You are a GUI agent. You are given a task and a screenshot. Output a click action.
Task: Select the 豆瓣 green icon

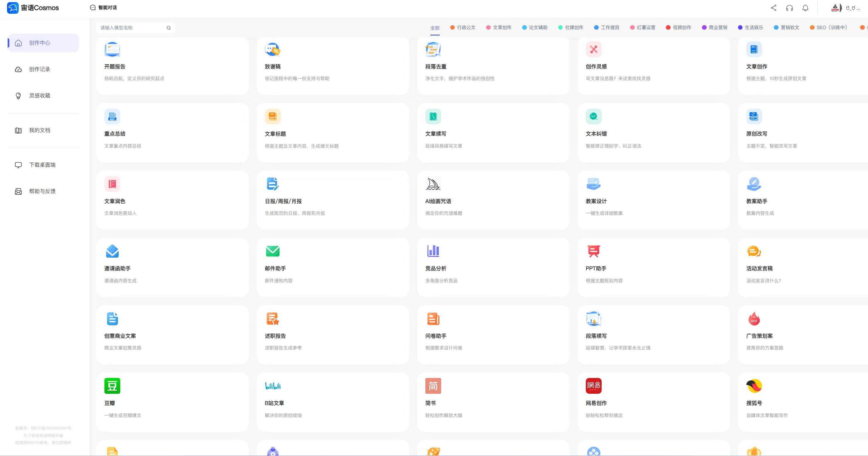(x=112, y=386)
